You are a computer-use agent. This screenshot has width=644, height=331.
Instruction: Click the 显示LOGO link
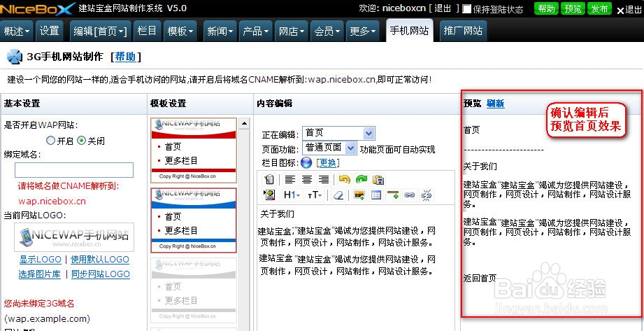click(41, 260)
